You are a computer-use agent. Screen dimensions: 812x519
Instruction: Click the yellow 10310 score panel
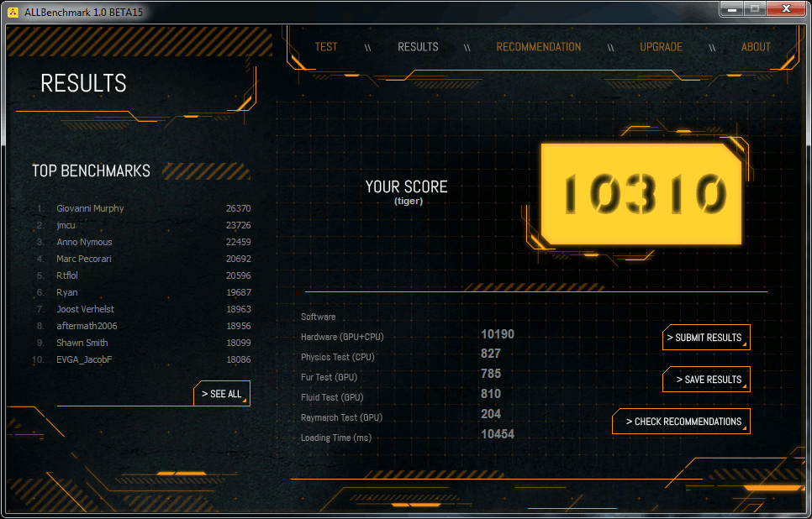[x=641, y=194]
